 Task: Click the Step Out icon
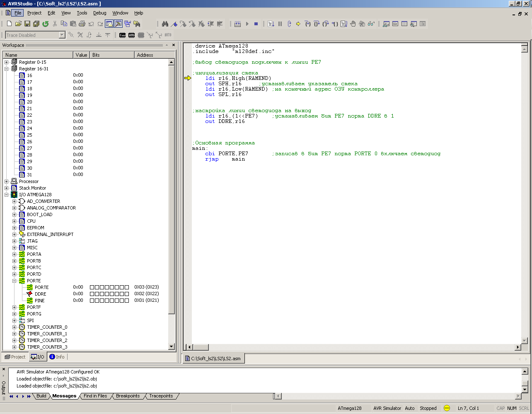(x=326, y=24)
